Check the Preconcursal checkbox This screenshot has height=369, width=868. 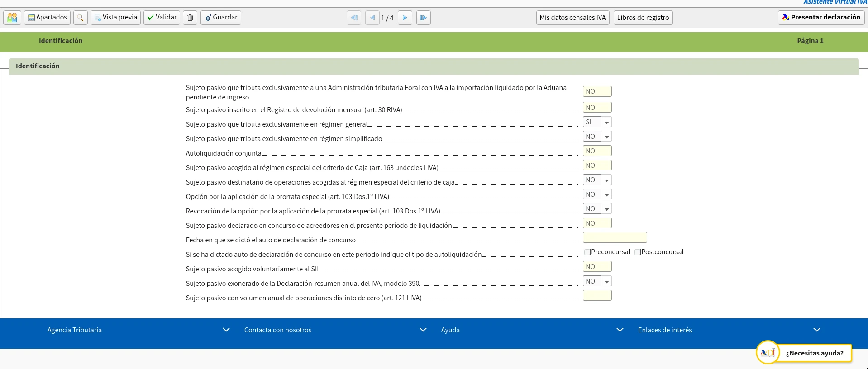coord(587,252)
